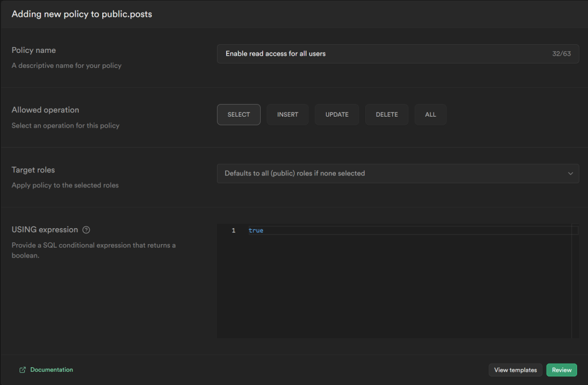Click 'Provide a SQL conditional expression' description
The height and width of the screenshot is (385, 588).
coord(94,251)
